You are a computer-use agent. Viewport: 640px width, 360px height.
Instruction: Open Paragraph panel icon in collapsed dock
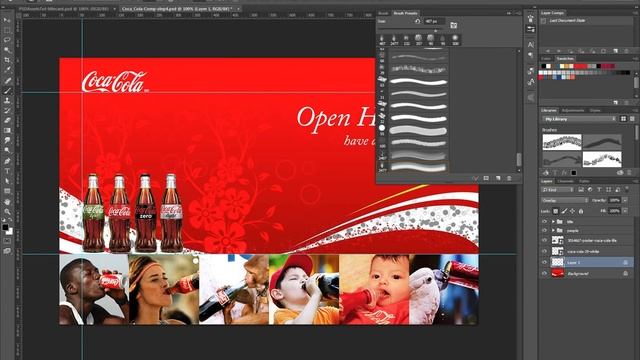point(531,55)
